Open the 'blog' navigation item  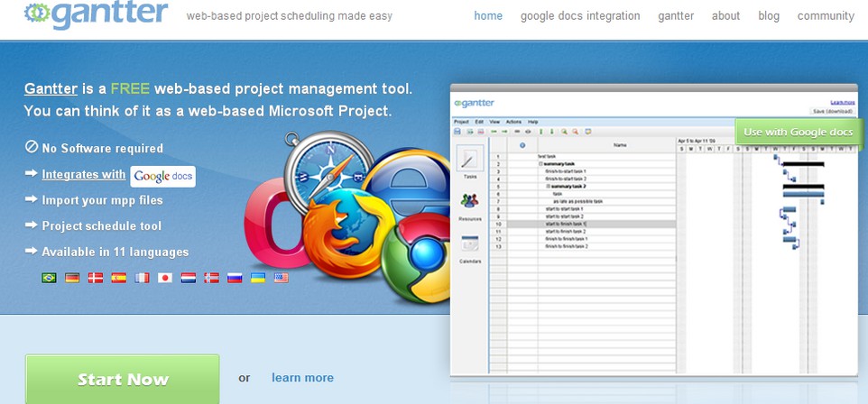769,16
